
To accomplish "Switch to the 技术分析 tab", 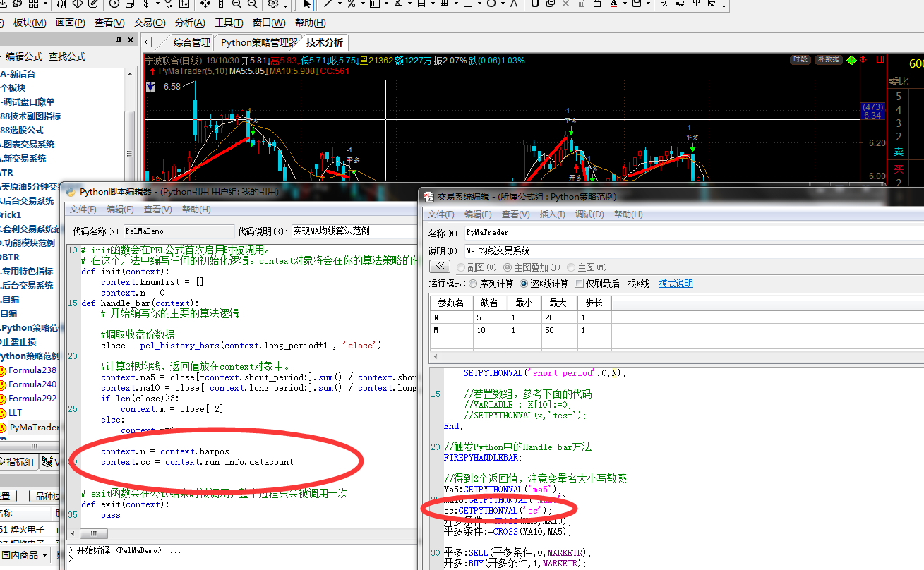I will (x=325, y=42).
